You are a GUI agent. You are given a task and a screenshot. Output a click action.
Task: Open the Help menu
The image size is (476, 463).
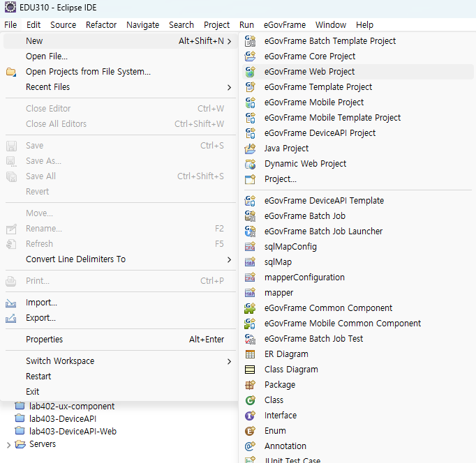point(364,25)
